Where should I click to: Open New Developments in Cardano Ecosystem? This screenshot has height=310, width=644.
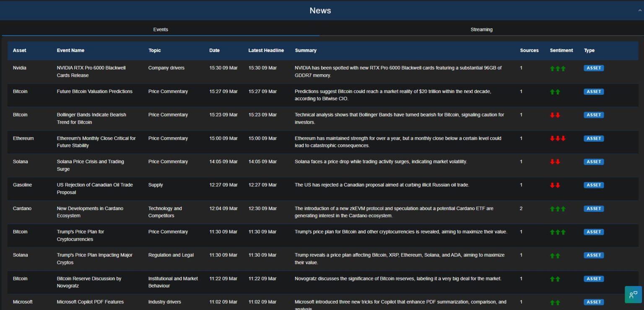(90, 212)
